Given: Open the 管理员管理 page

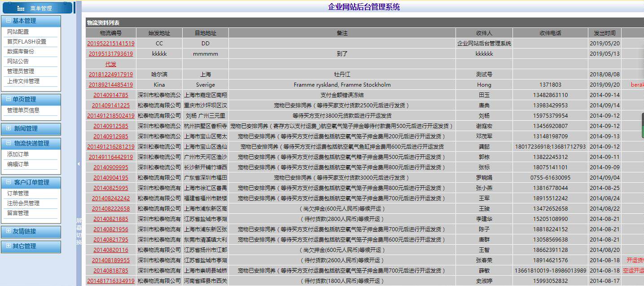Looking at the screenshot, I should (21, 71).
